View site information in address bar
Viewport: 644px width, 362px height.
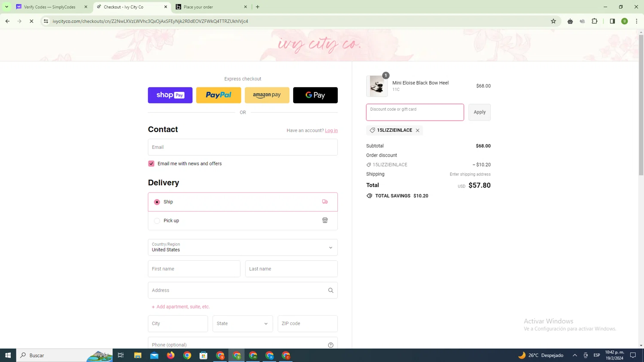click(46, 21)
